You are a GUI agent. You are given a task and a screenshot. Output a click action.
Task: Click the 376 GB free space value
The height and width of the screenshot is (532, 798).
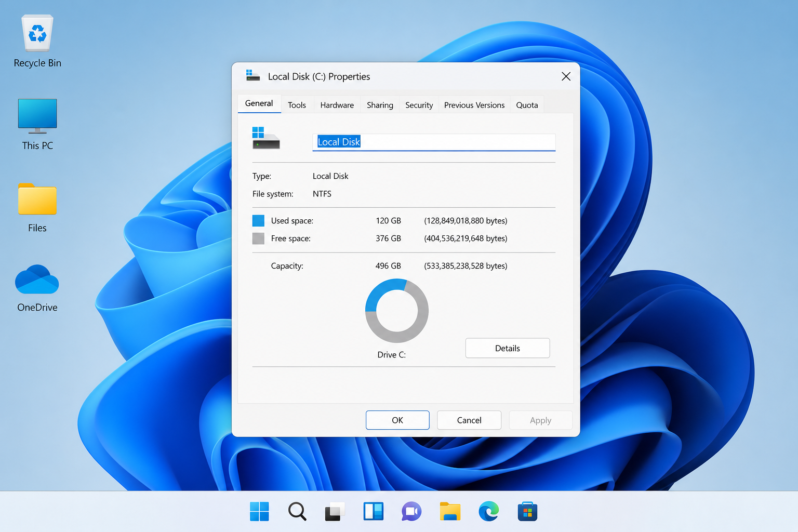pyautogui.click(x=389, y=238)
